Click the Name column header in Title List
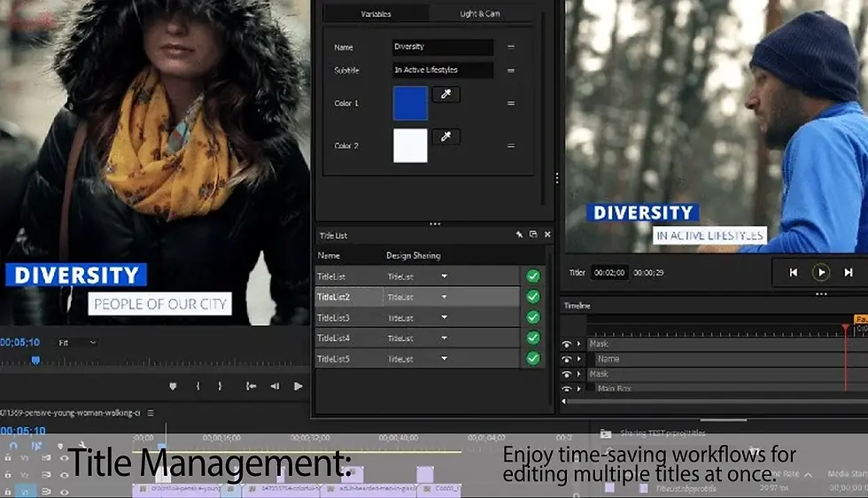Screen dimensions: 868x498 329,255
